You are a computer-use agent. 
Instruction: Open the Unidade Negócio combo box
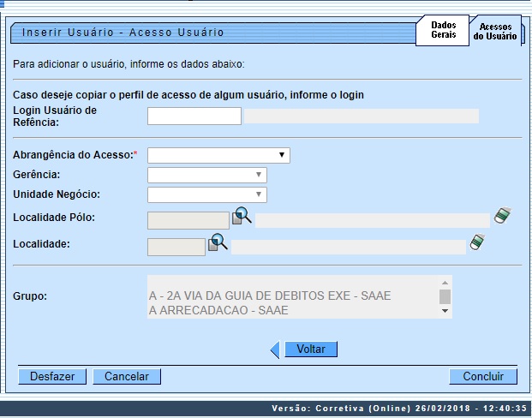pyautogui.click(x=206, y=194)
